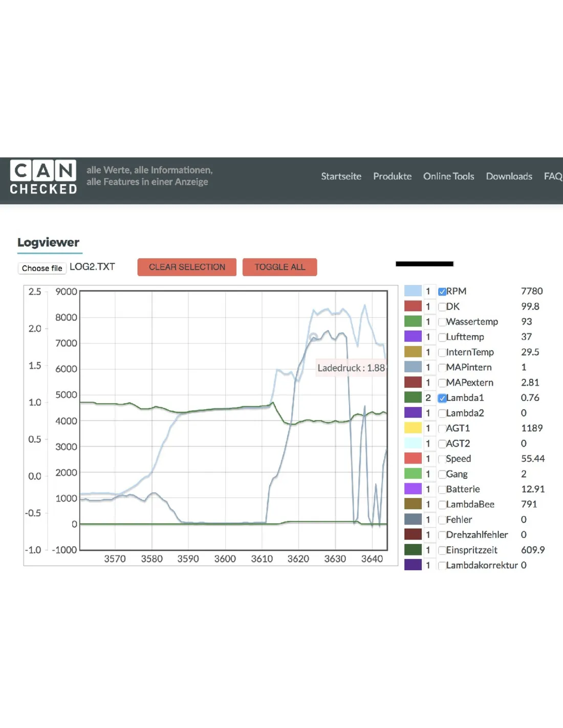Uncheck the RPM checkbox

click(442, 292)
